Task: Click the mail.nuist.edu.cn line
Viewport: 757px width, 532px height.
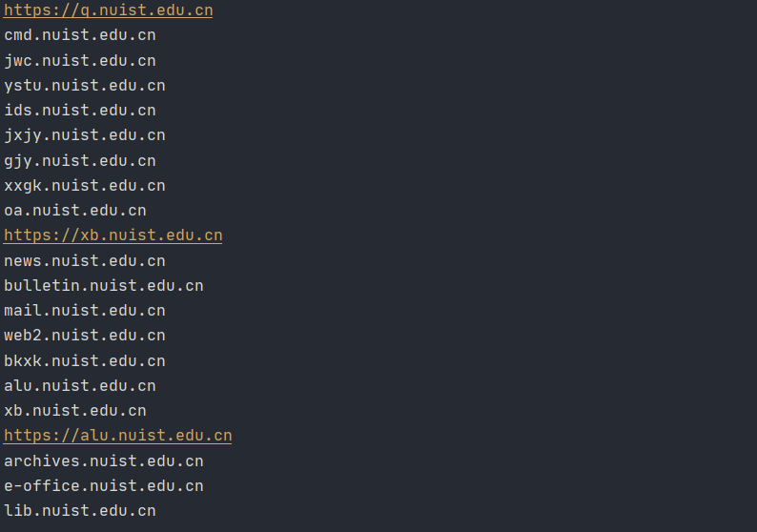Action: 85,311
